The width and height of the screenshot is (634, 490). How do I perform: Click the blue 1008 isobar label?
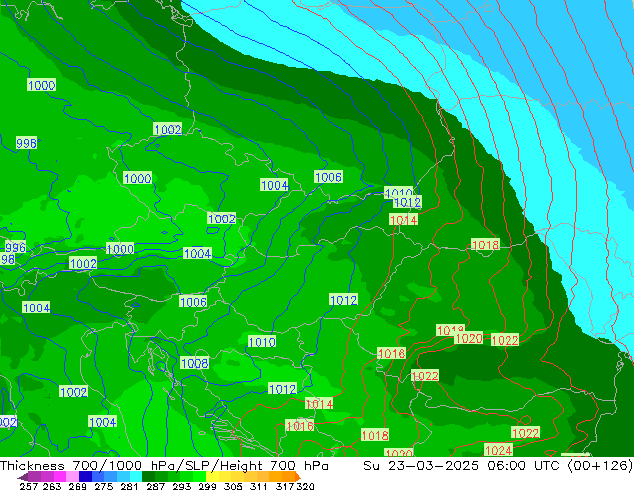click(x=195, y=363)
